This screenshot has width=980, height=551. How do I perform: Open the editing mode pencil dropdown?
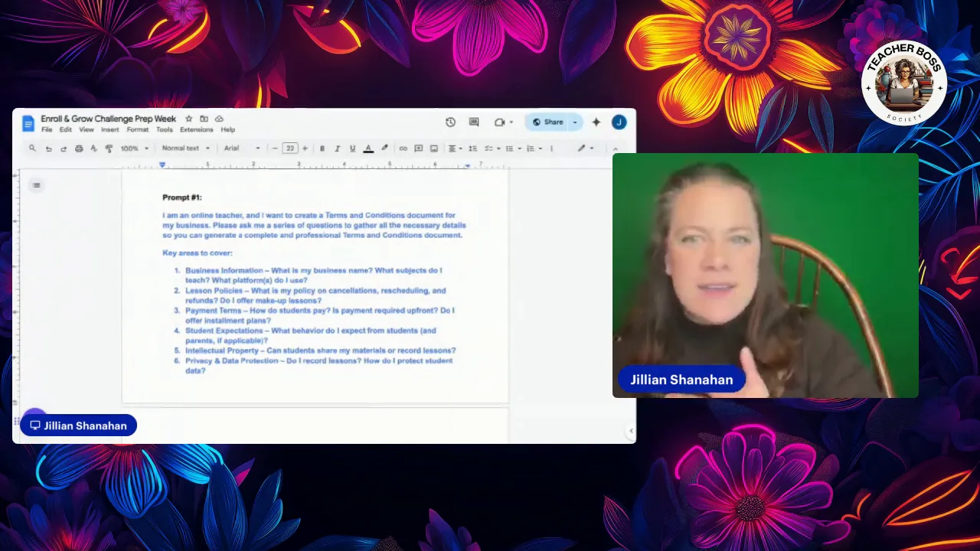[x=586, y=148]
